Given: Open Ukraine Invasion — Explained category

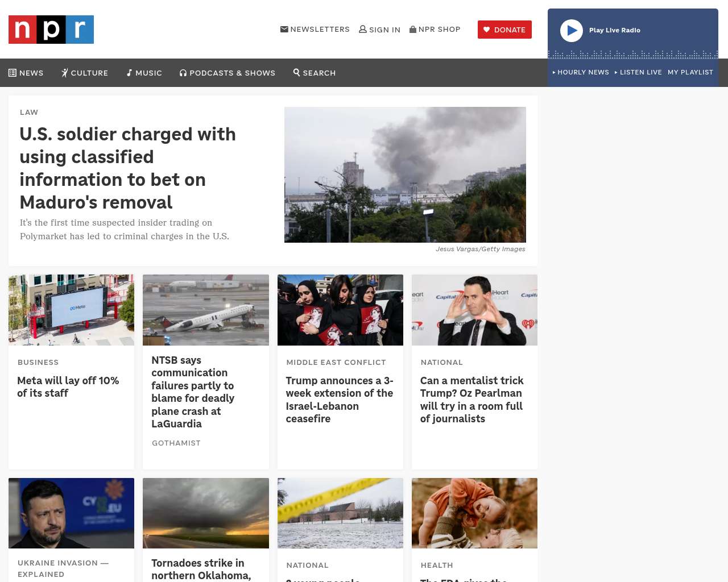Looking at the screenshot, I should [63, 568].
